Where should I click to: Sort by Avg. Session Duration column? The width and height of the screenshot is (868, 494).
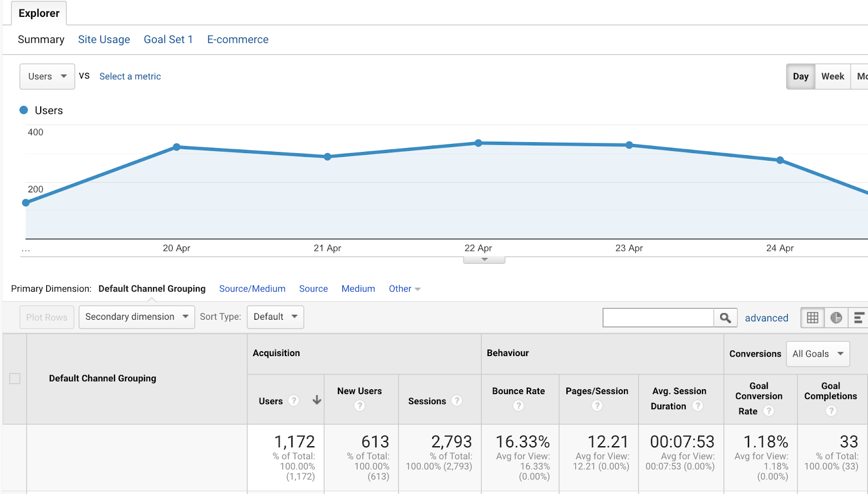(679, 398)
